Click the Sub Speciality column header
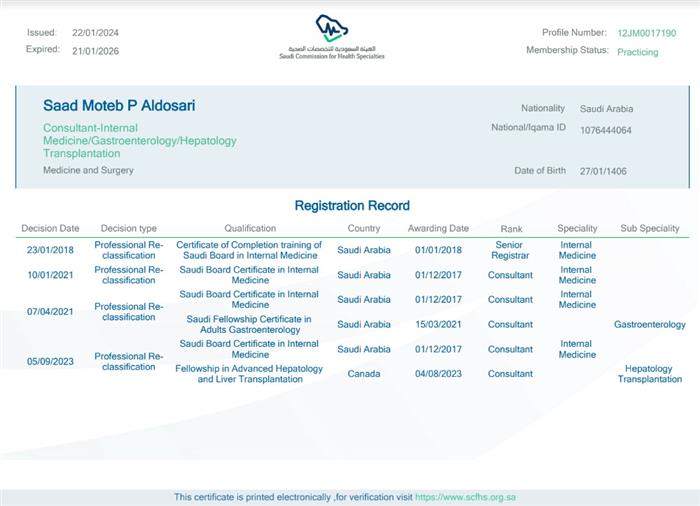The image size is (700, 506). (650, 229)
